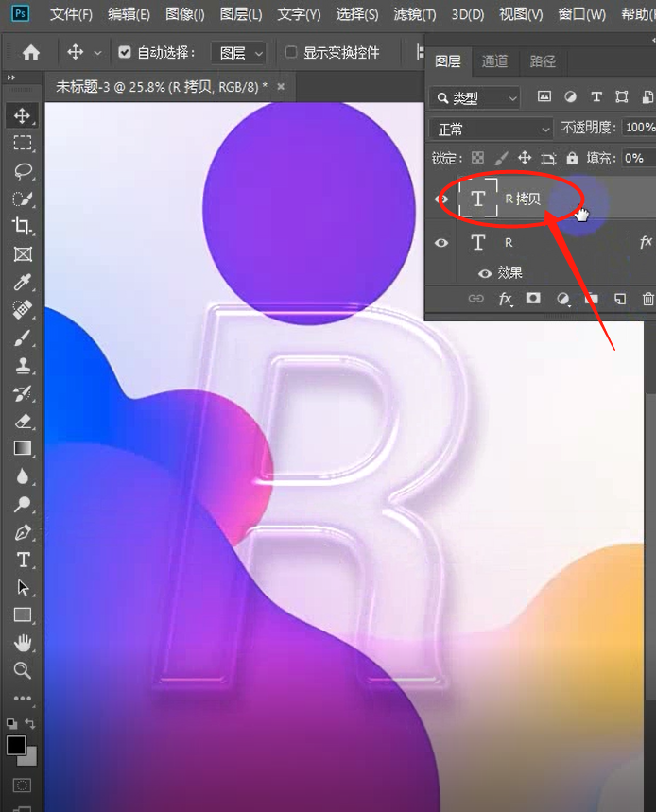Open the Edit Toolbar three-dots menu
Image resolution: width=656 pixels, height=812 pixels.
coord(23,699)
